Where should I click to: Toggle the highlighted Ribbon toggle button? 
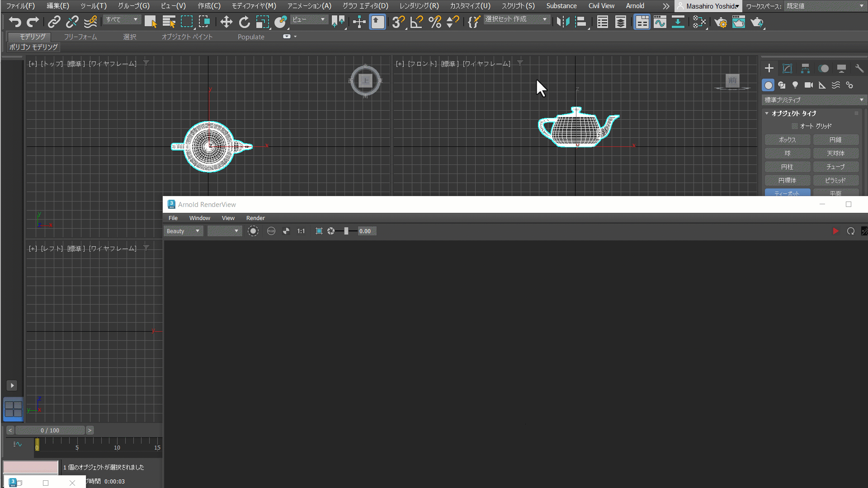pyautogui.click(x=642, y=22)
